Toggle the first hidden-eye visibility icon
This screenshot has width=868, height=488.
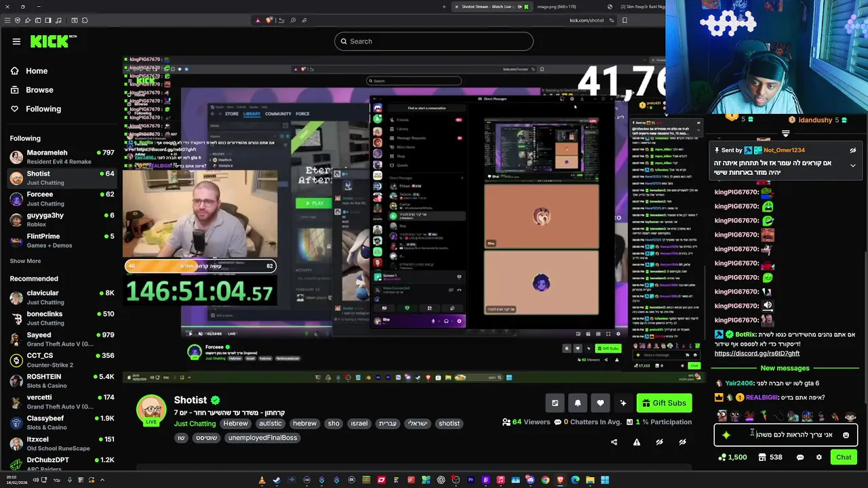[659, 442]
